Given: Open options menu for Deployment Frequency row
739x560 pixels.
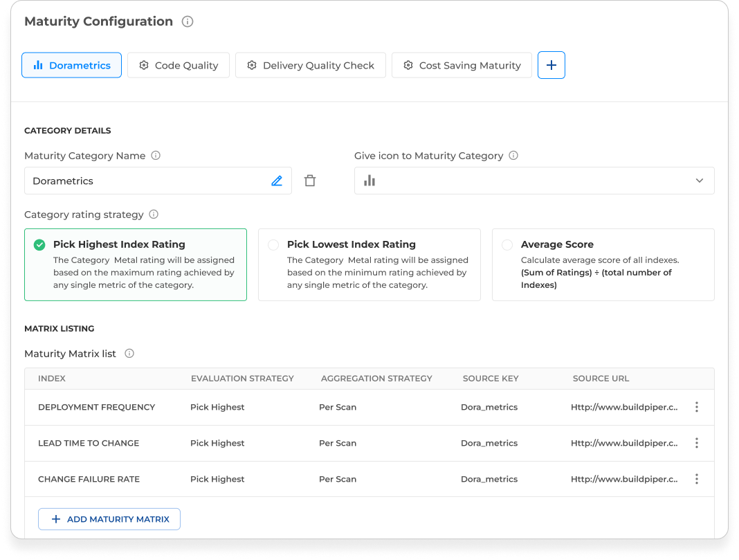Looking at the screenshot, I should click(696, 407).
